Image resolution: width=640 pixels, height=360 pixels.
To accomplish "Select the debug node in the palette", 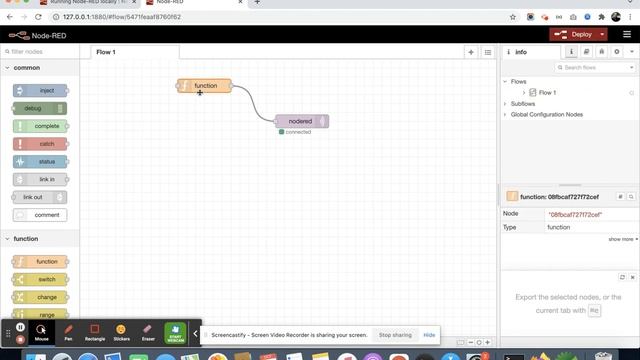I will pos(40,109).
